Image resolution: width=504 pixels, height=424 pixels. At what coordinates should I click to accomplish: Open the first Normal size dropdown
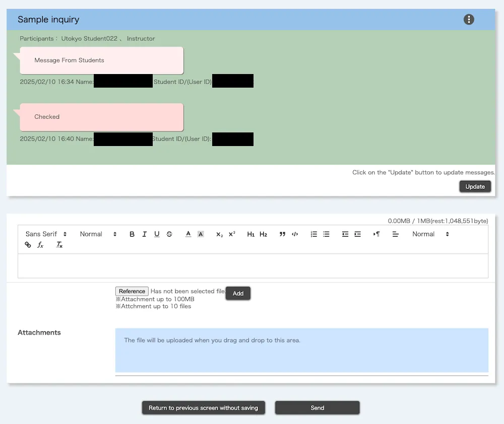tap(98, 234)
